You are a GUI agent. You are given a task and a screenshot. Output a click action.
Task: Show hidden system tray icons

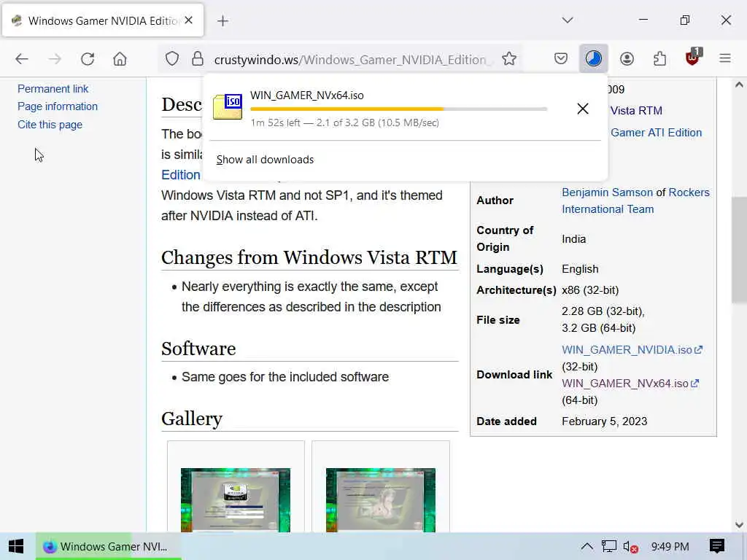tap(587, 547)
